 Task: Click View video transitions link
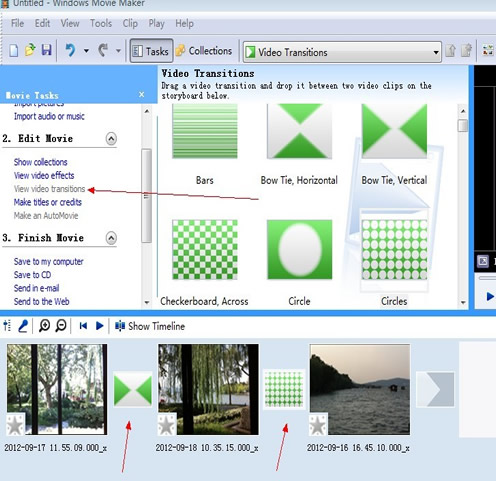[x=49, y=189]
